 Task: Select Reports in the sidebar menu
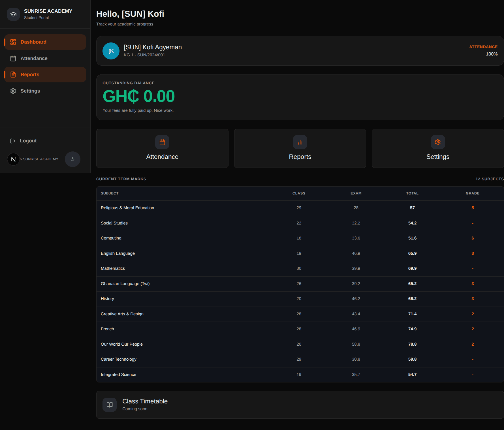(45, 74)
